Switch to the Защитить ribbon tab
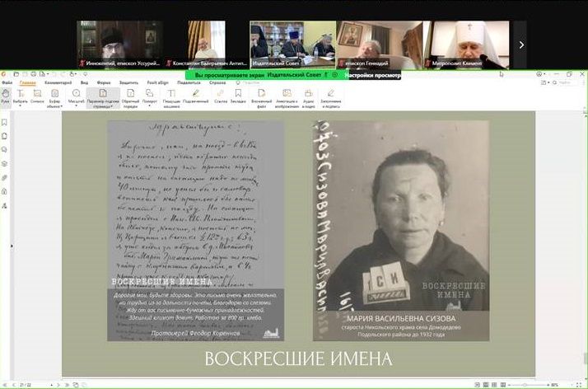588x389 pixels. pos(128,82)
